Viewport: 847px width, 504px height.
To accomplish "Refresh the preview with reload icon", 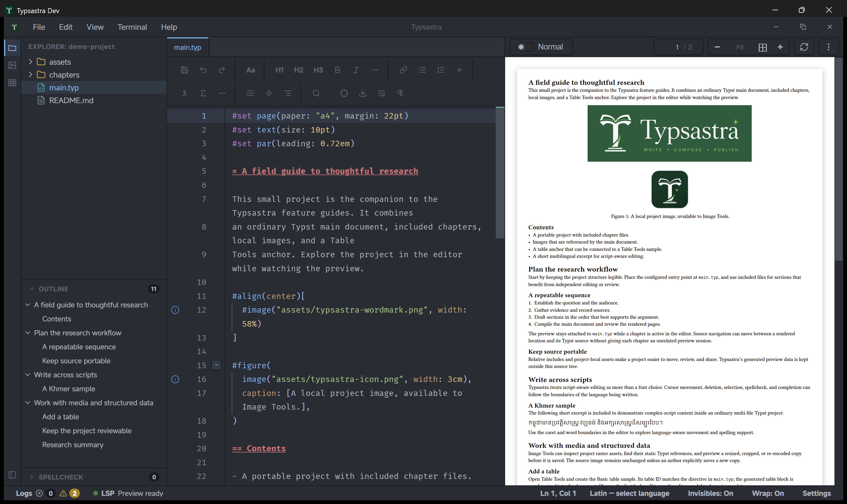I will tap(804, 47).
